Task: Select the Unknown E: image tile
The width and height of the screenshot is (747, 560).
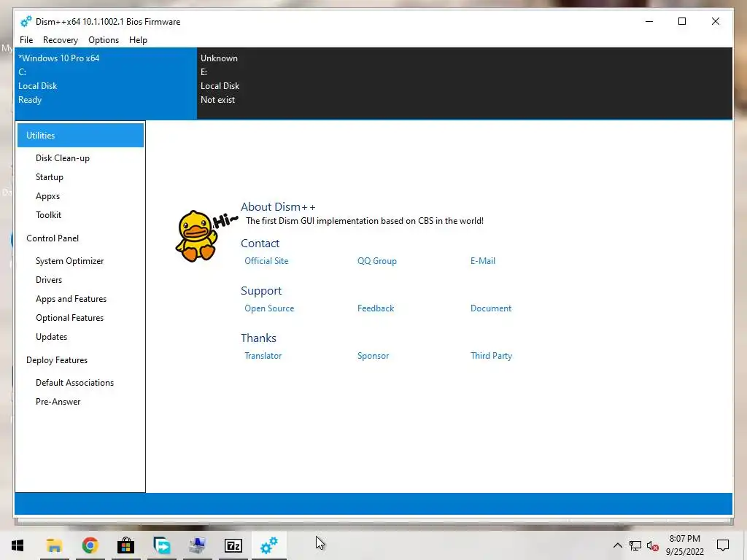Action: [x=287, y=83]
